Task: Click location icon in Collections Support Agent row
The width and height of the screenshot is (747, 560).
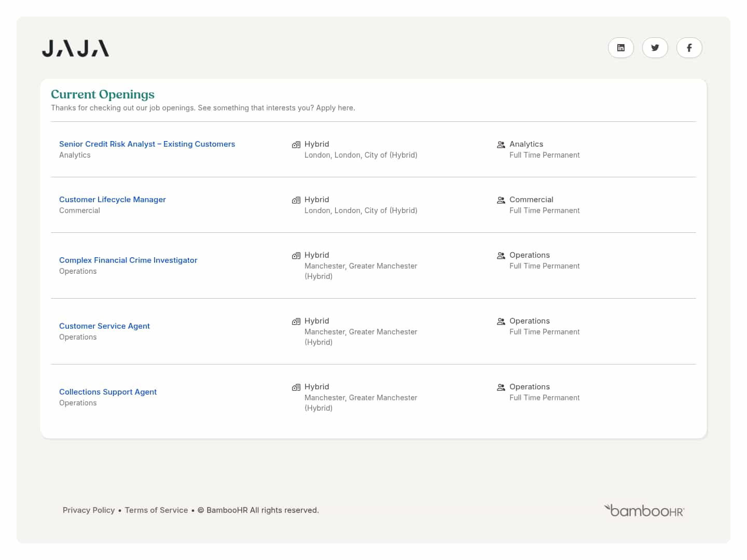Action: click(296, 387)
